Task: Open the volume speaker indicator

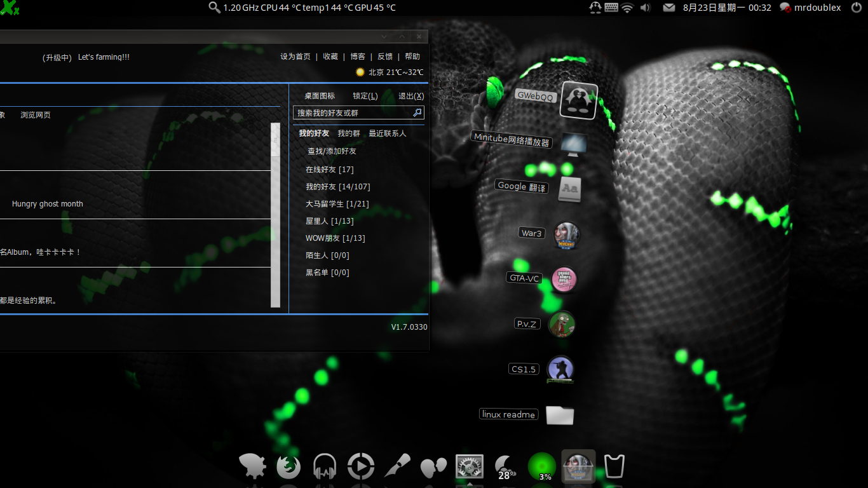Action: pos(646,8)
